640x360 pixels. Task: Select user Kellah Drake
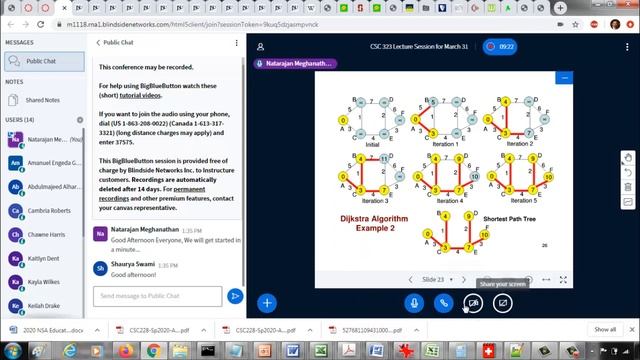pos(44,306)
